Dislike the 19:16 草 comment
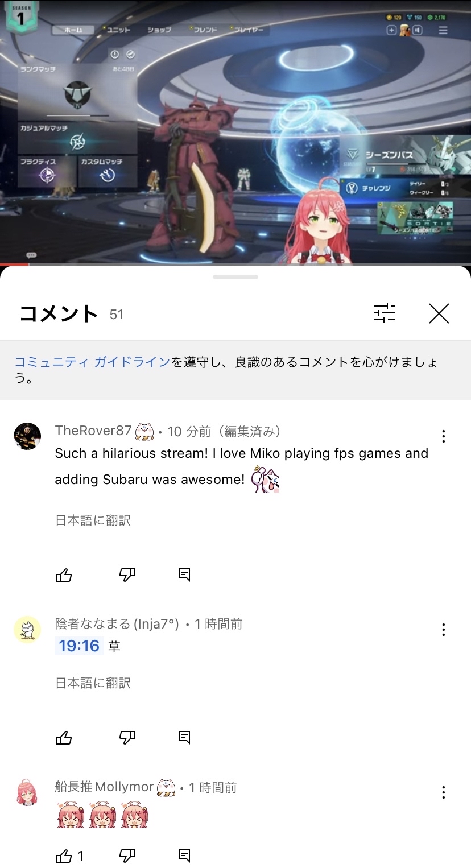Screen dimensions: 471x868 pyautogui.click(x=127, y=738)
